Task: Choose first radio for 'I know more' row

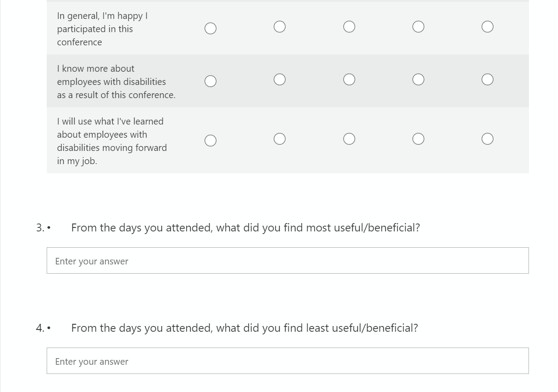Action: pyautogui.click(x=211, y=81)
